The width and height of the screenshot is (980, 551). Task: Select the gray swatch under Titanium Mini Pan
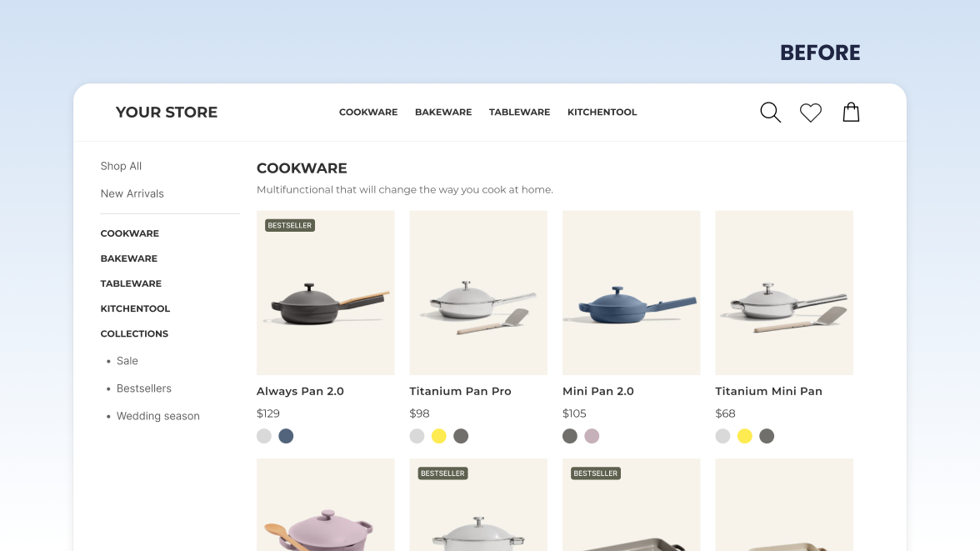pyautogui.click(x=767, y=436)
